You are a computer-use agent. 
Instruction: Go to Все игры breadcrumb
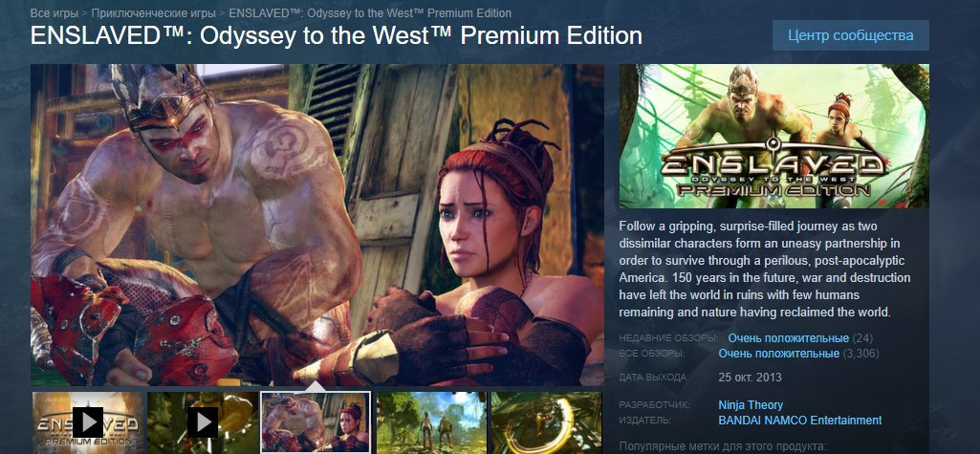point(54,13)
